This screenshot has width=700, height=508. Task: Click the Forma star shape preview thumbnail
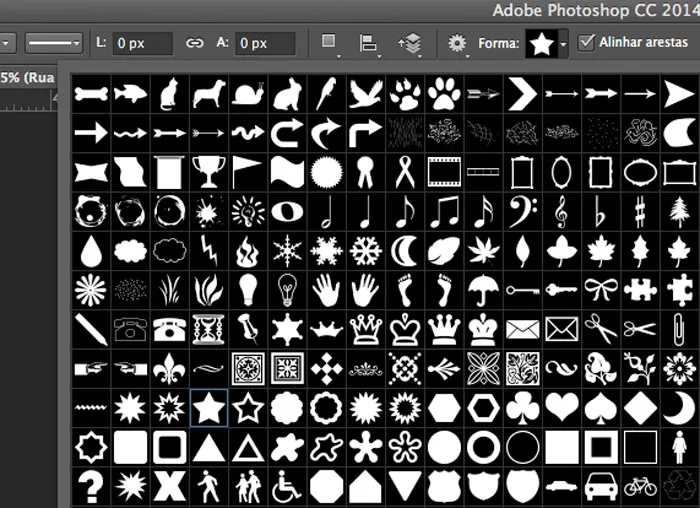(542, 44)
